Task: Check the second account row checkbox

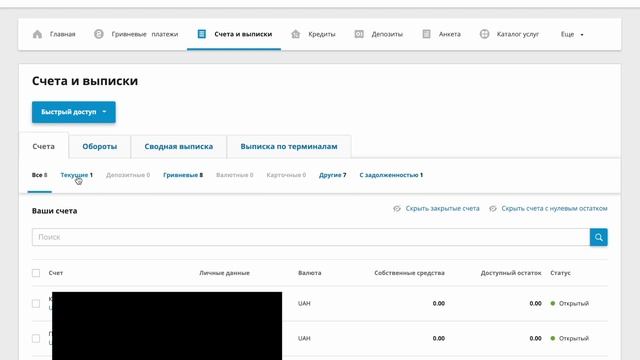Action: pos(36,338)
